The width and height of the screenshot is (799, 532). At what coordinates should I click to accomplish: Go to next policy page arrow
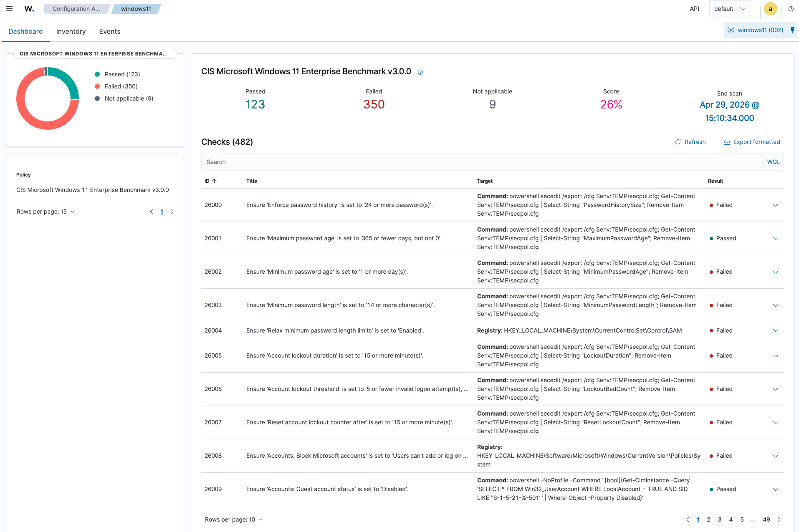tap(172, 212)
